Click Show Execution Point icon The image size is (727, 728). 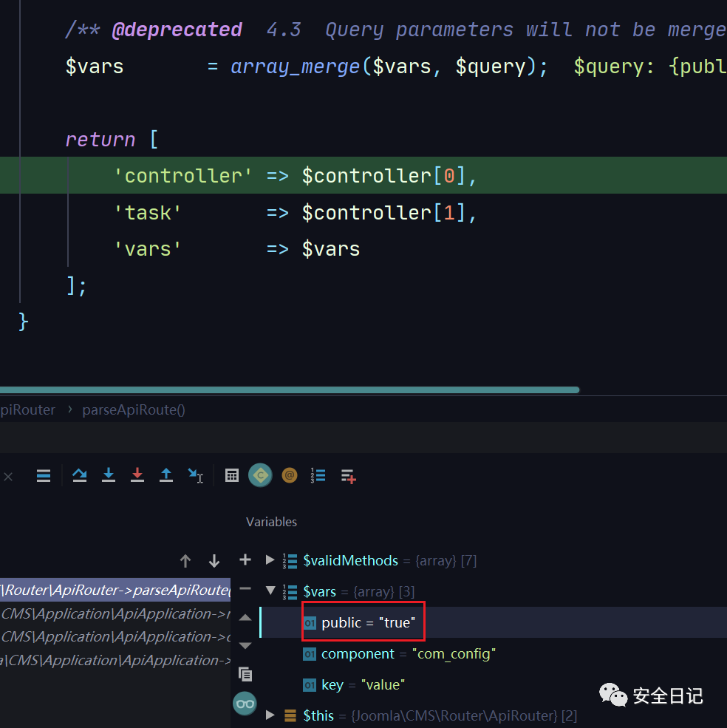pos(44,476)
